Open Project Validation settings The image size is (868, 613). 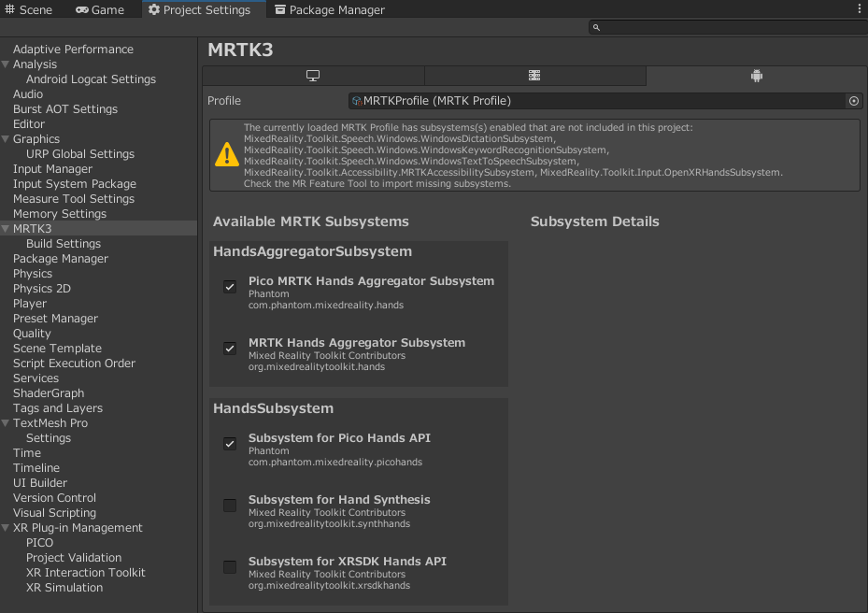point(74,558)
